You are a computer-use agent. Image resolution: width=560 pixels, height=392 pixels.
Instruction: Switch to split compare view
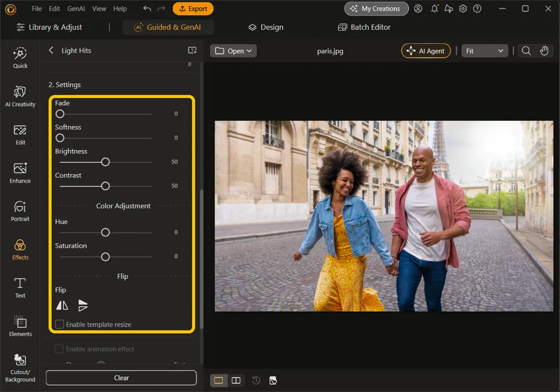point(236,380)
